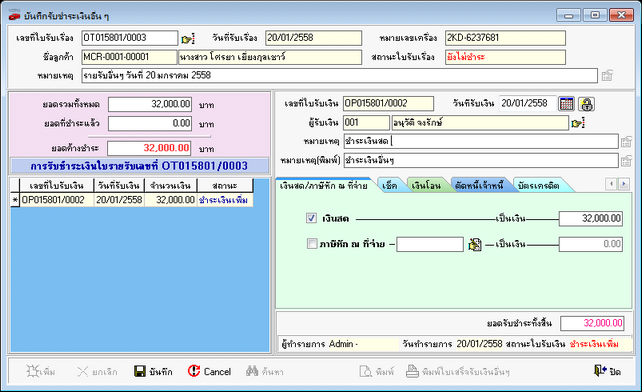Select grid status cell ชำระเงินเพิ่ม
Image resolution: width=642 pixels, height=392 pixels.
click(225, 200)
